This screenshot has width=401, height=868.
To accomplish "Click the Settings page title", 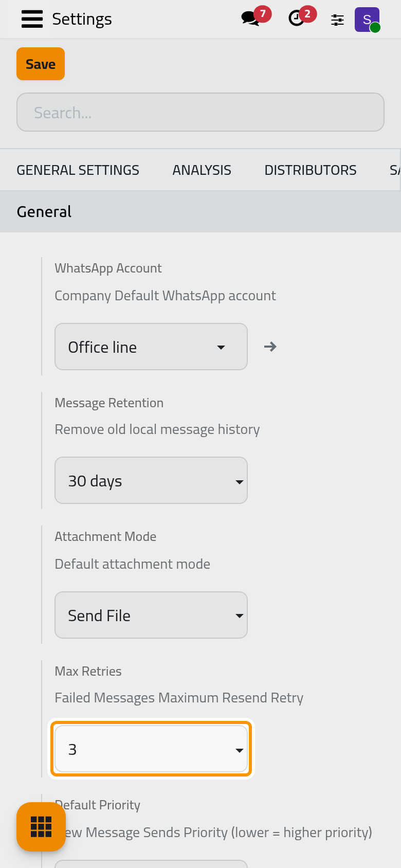I will [82, 19].
